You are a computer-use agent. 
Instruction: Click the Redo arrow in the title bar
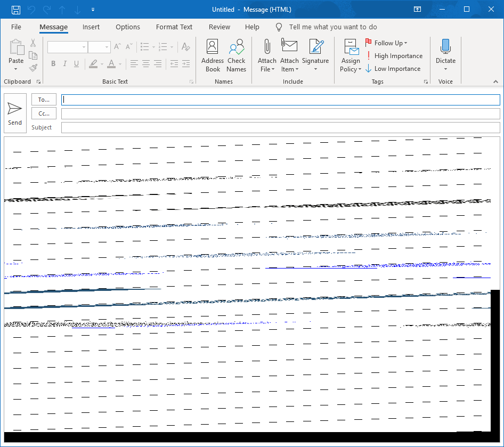point(47,10)
